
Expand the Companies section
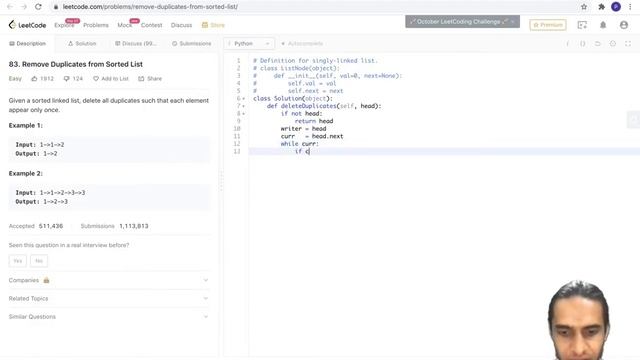[x=109, y=280]
